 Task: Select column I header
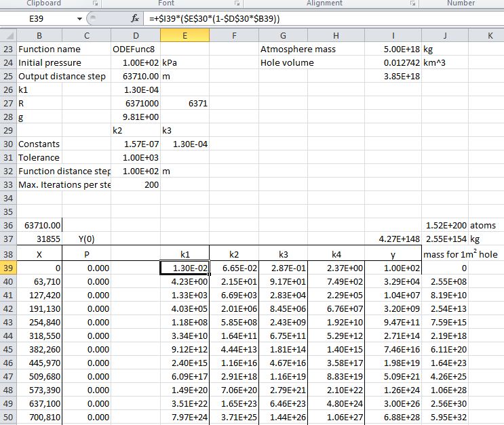392,35
